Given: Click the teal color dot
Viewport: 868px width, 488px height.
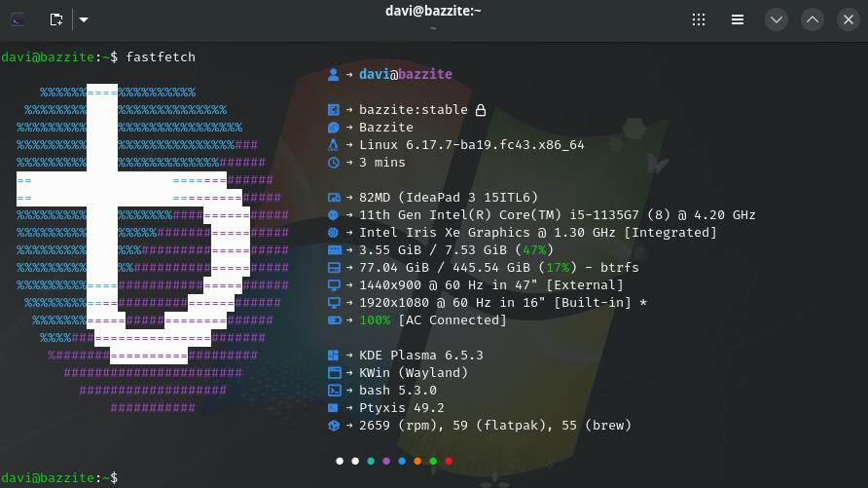Looking at the screenshot, I should click(x=371, y=461).
